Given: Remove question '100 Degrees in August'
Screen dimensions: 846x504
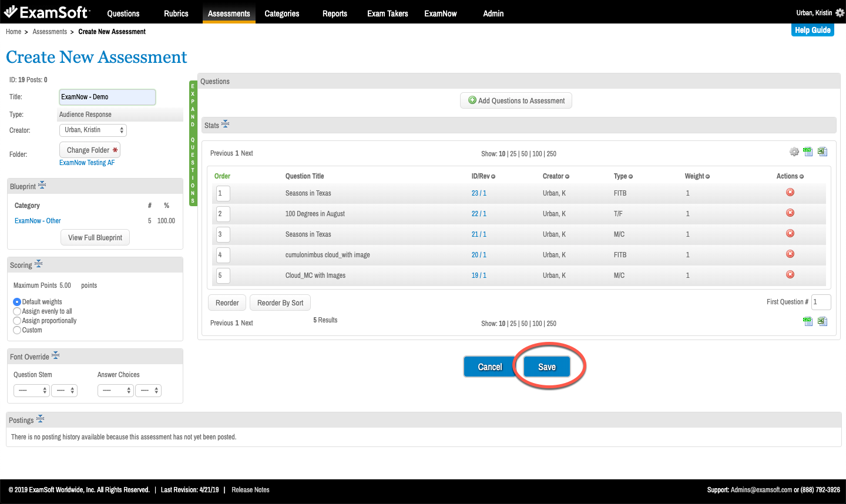Looking at the screenshot, I should pos(790,213).
